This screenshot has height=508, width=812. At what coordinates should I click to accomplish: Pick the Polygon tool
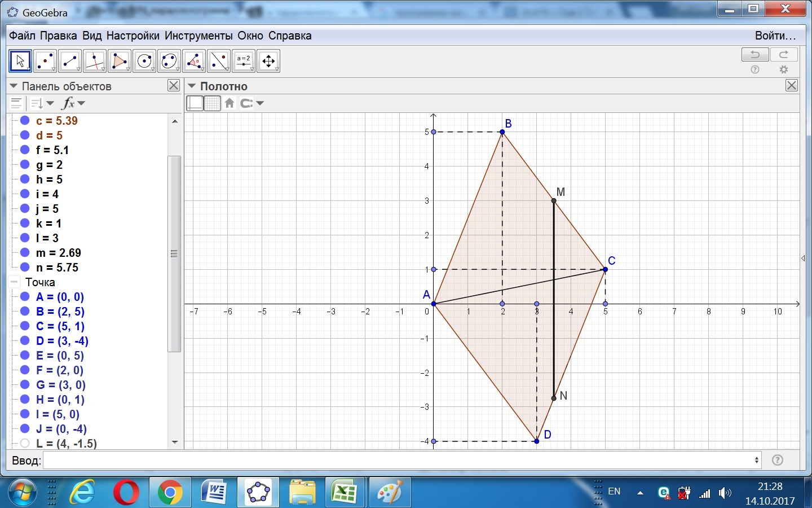point(120,61)
